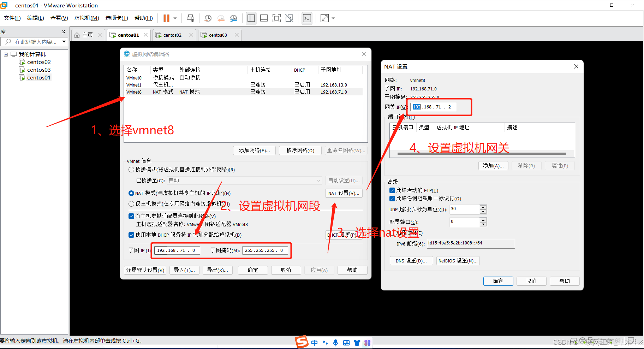
Task: Open the 帮助(H) menu
Action: [144, 18]
